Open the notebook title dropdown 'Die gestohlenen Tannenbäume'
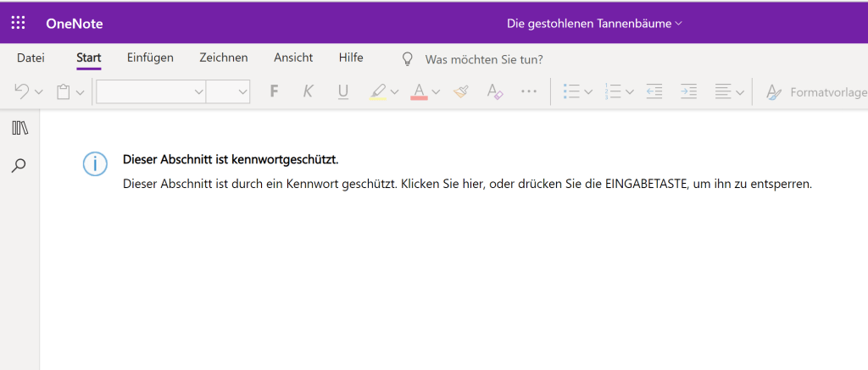Screen dimensions: 868x370 point(594,23)
